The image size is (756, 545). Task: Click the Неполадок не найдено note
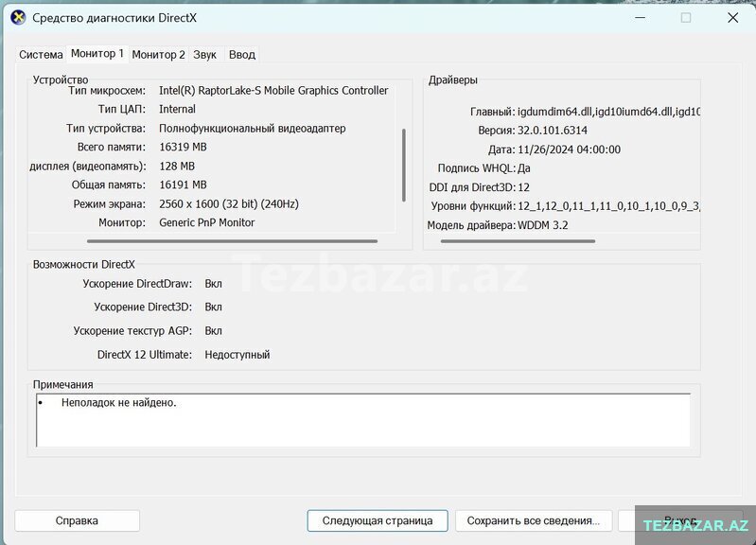pos(118,403)
